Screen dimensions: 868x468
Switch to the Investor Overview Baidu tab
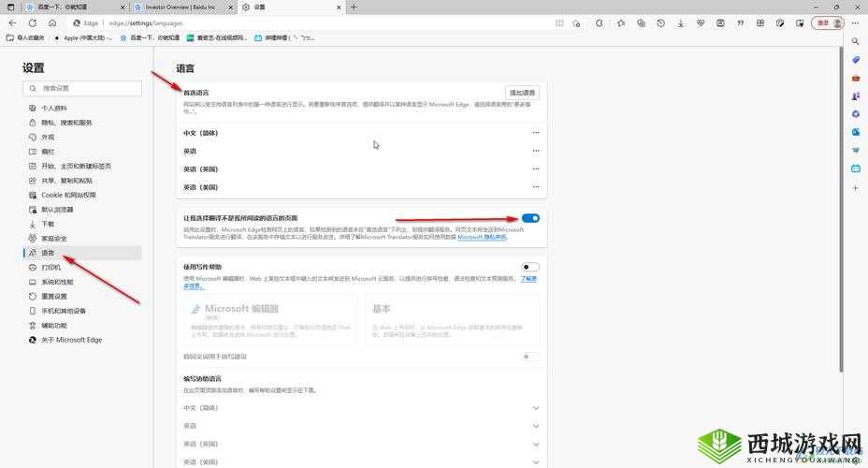[180, 7]
